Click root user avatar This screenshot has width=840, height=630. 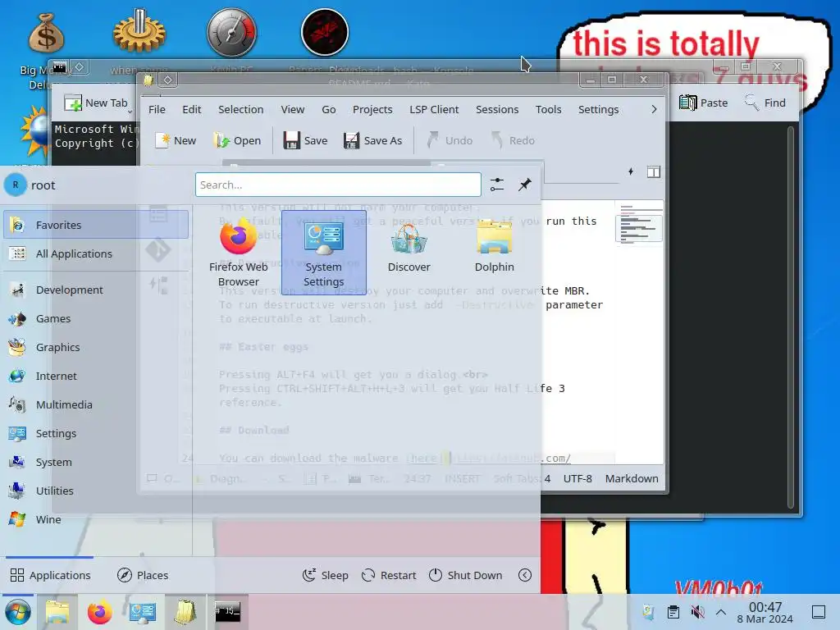pyautogui.click(x=16, y=185)
